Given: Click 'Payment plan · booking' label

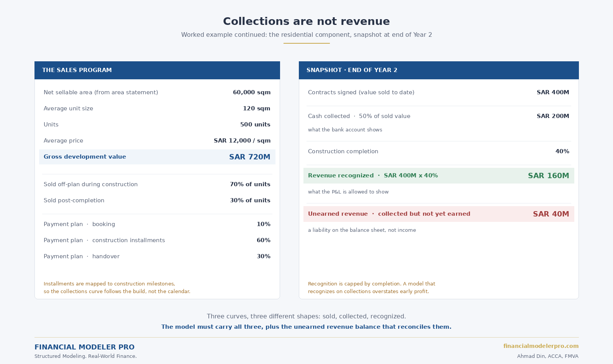Looking at the screenshot, I should (79, 224).
